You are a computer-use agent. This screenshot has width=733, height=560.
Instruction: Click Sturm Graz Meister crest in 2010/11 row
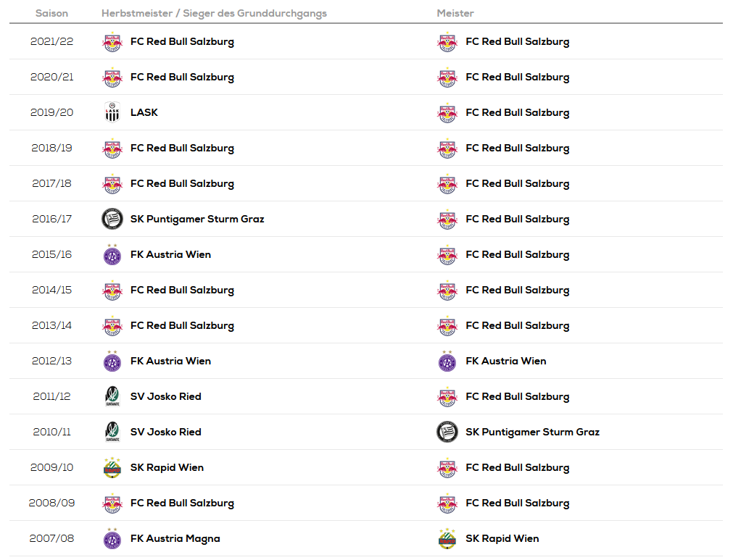tap(447, 432)
